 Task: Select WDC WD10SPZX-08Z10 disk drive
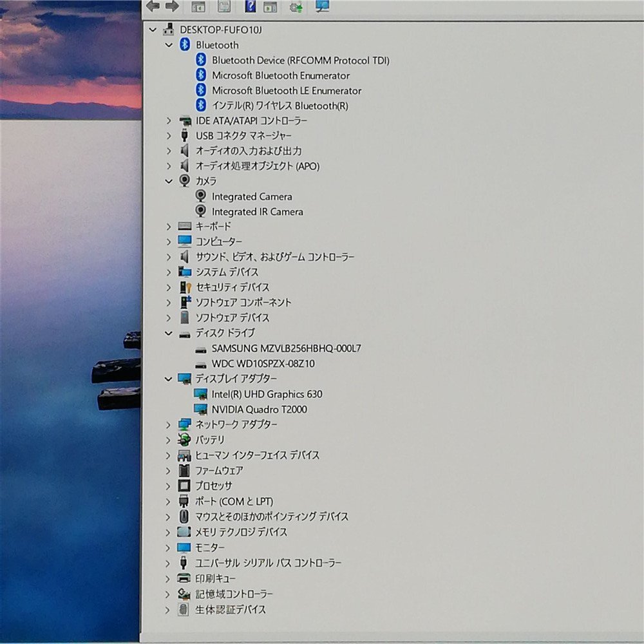point(263,363)
